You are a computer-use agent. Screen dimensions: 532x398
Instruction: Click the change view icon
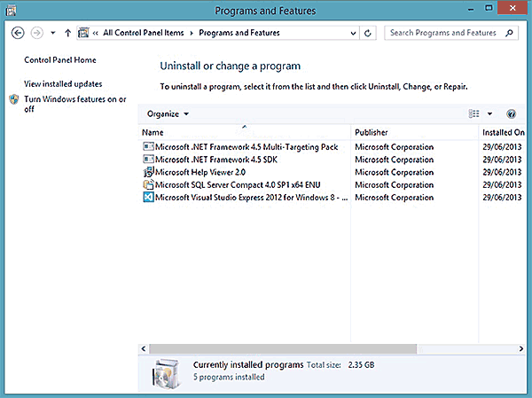point(473,114)
